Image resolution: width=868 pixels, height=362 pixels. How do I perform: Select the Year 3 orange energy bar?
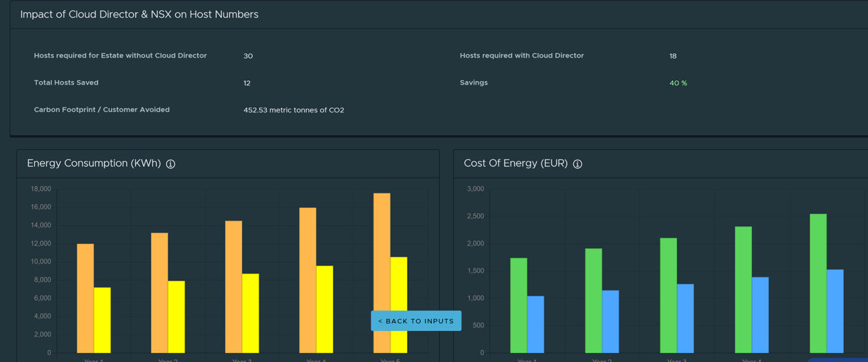[234, 286]
